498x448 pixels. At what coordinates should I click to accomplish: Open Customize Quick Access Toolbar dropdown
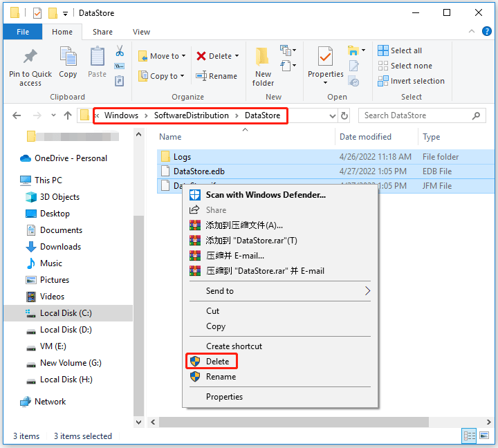pyautogui.click(x=65, y=14)
